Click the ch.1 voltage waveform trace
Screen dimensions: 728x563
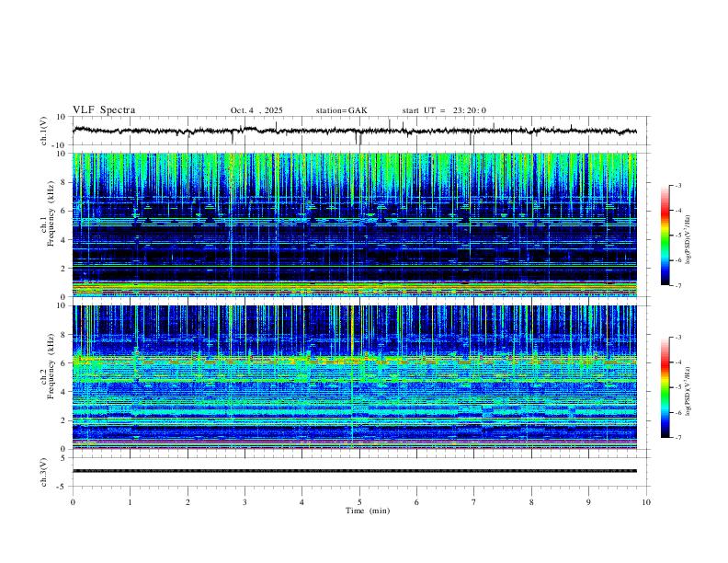355,131
